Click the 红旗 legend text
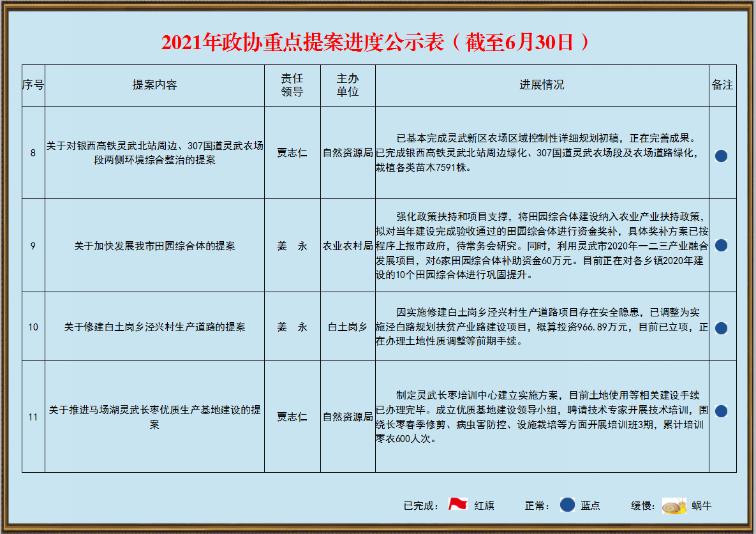Viewport: 756px width, 534px height. tap(484, 505)
